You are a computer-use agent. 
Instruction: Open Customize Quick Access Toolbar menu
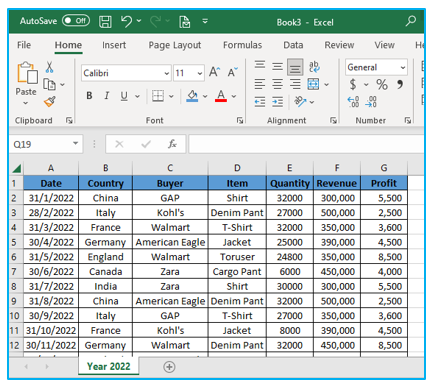[205, 21]
